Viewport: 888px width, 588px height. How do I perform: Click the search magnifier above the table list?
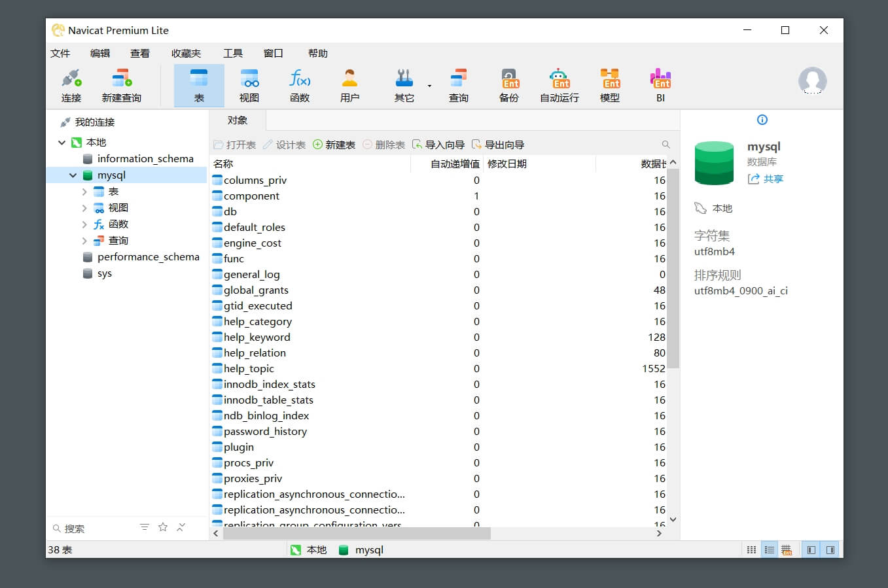coord(666,145)
